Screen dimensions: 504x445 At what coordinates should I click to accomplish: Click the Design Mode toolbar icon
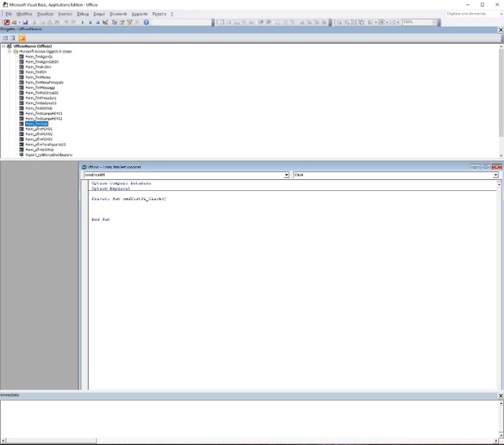106,22
